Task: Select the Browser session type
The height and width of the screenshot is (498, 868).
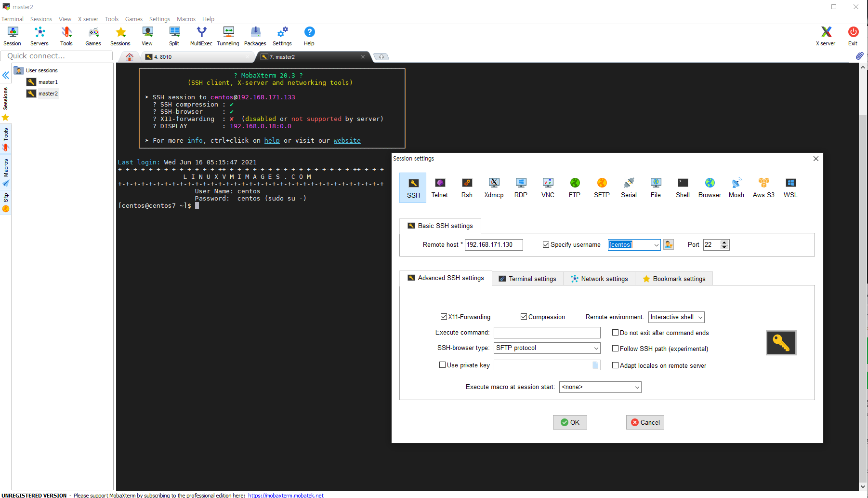Action: [x=710, y=188]
